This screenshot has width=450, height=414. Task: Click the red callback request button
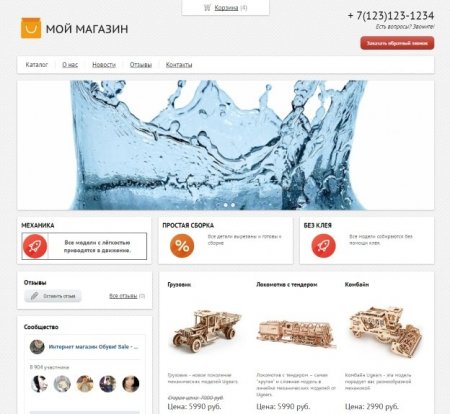pyautogui.click(x=397, y=43)
